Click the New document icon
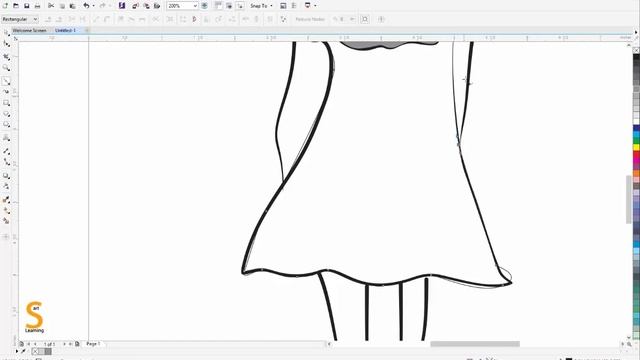The height and width of the screenshot is (360, 640). click(x=5, y=6)
